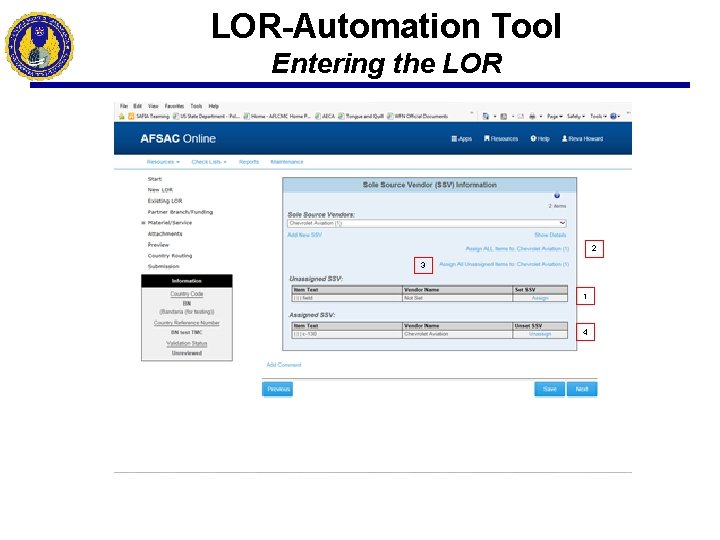Viewport: 720px width, 540px height.
Task: Open the browser Help menu
Action: 214,106
